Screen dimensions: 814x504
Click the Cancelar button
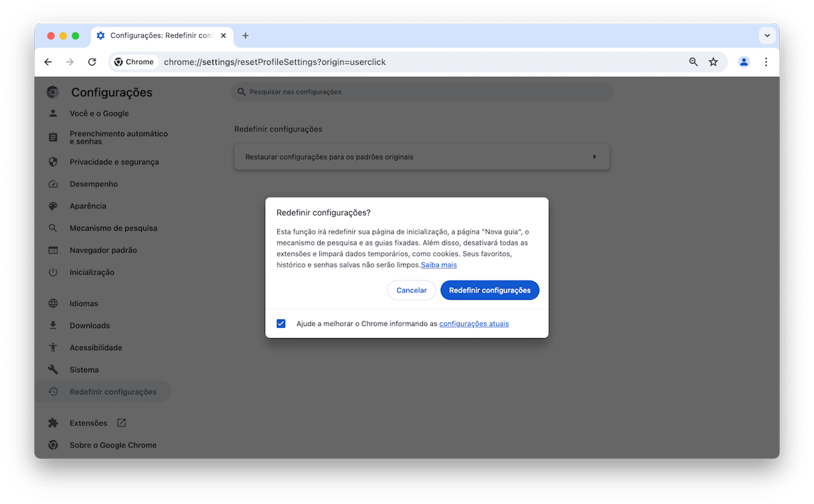click(412, 290)
